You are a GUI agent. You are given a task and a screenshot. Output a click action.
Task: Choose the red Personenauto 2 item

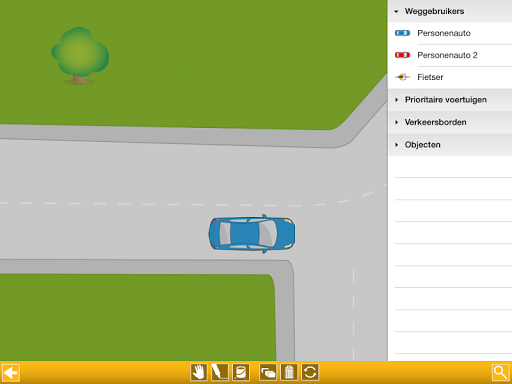pos(450,55)
